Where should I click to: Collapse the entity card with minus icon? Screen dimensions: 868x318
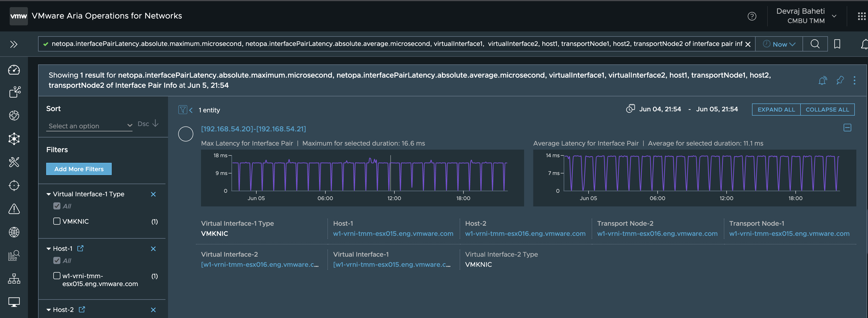coord(847,128)
